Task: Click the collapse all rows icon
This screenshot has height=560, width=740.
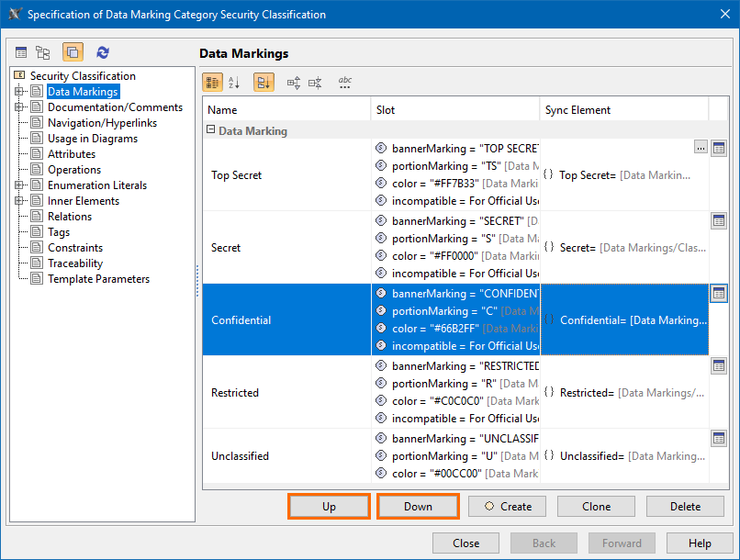Action: tap(315, 83)
